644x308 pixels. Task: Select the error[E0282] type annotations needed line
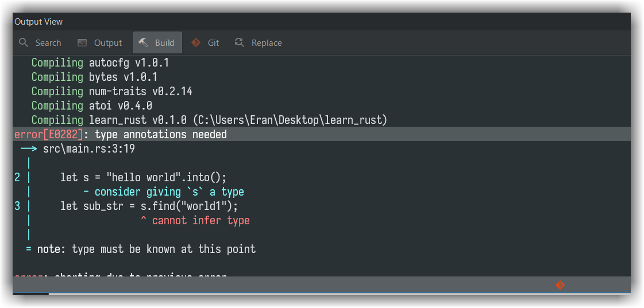click(x=322, y=134)
